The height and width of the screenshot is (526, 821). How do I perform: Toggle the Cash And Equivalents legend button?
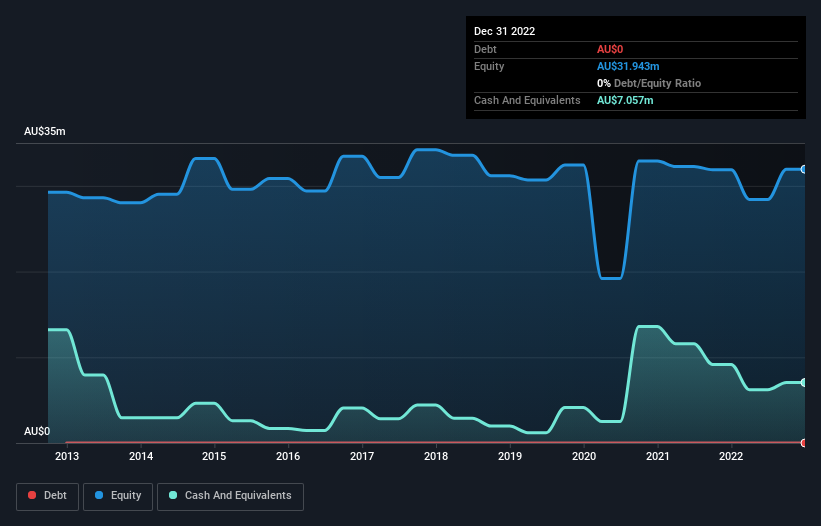coord(230,496)
